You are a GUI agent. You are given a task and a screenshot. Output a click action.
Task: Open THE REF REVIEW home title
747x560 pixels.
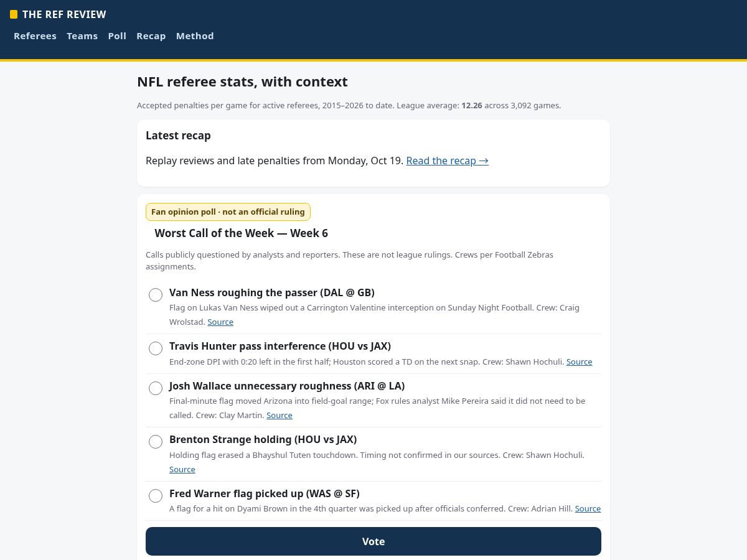64,14
